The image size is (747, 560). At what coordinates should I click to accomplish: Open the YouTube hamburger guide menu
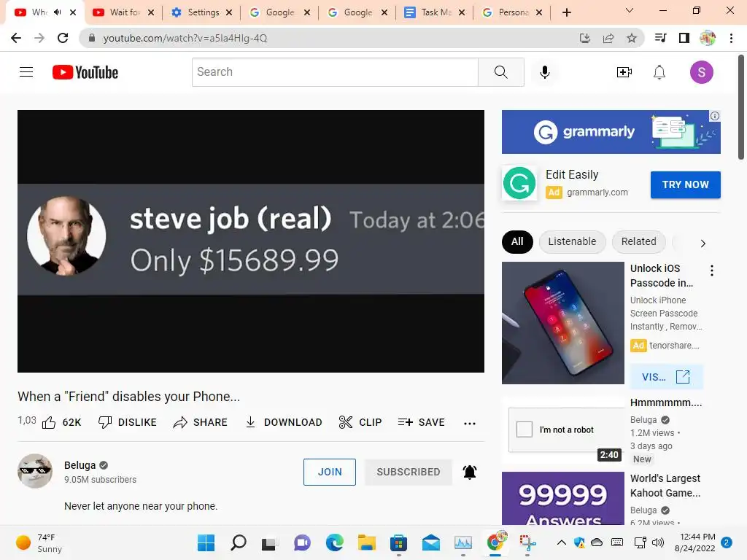[x=26, y=72]
